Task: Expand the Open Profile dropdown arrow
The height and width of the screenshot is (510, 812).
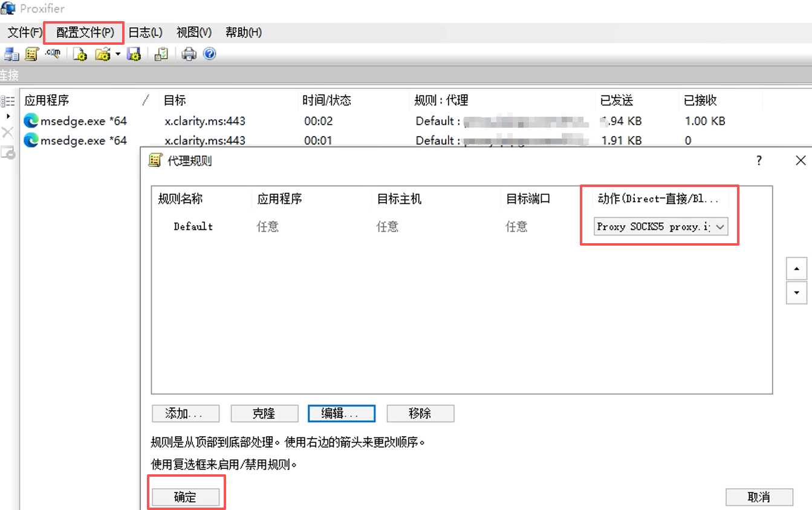Action: click(118, 54)
